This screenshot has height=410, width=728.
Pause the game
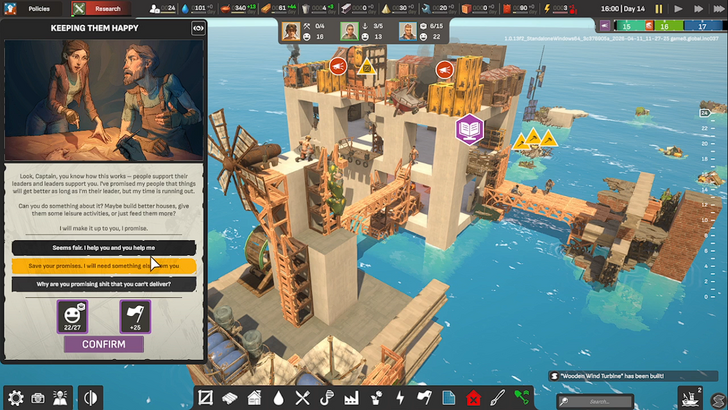658,9
